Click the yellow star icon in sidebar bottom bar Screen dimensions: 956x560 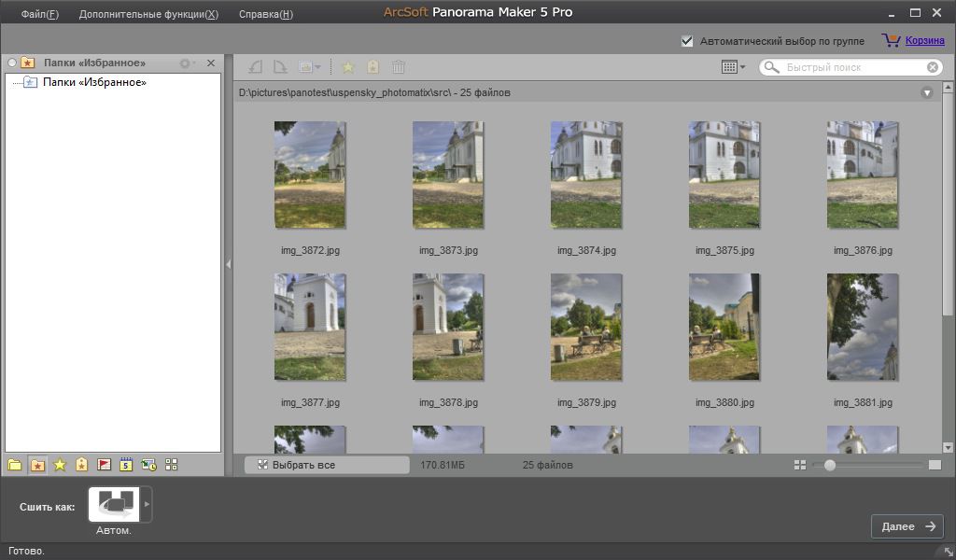pyautogui.click(x=60, y=465)
